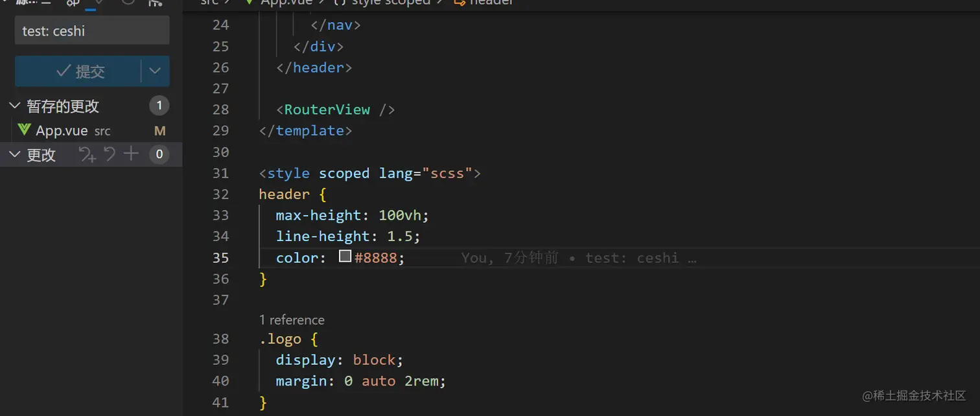Click the 'margin' property name
This screenshot has width=980, height=416.
301,381
